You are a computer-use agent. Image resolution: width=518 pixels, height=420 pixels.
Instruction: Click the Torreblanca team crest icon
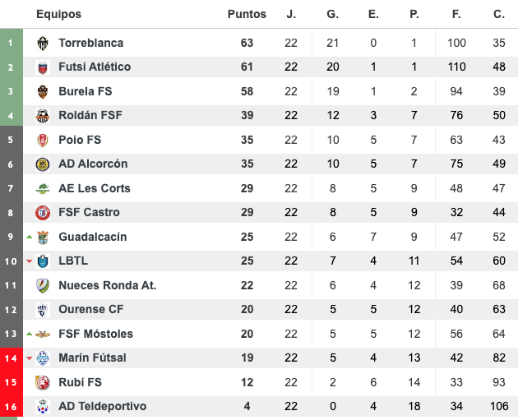coord(43,43)
